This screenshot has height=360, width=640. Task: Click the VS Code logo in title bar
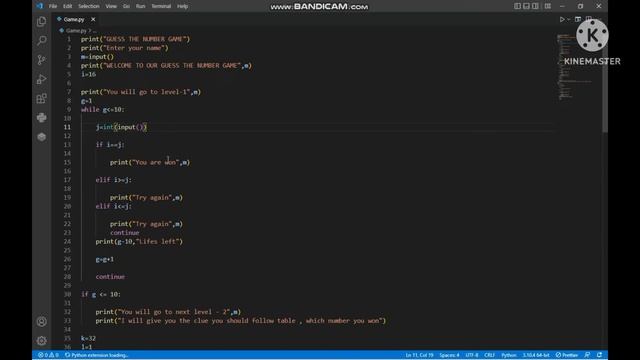pyautogui.click(x=40, y=6)
